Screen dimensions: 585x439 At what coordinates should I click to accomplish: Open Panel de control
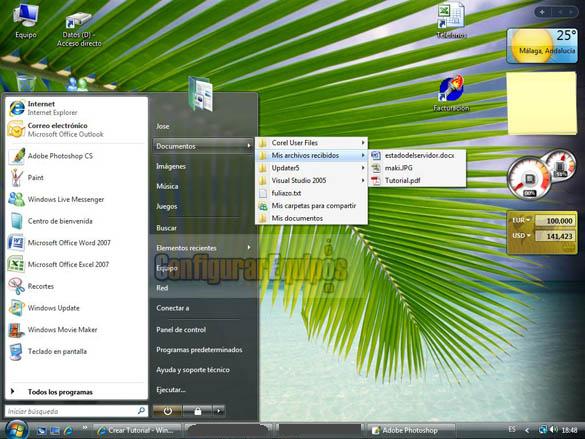[181, 330]
